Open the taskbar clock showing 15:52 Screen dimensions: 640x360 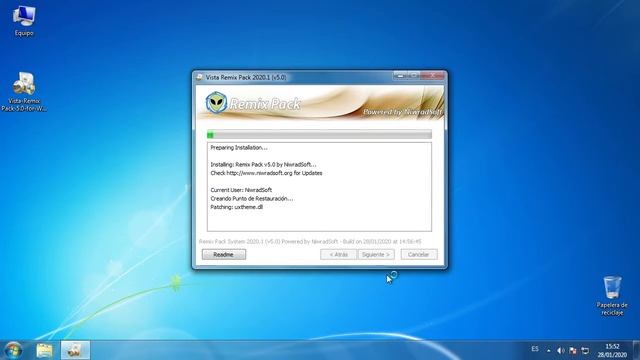[612, 351]
